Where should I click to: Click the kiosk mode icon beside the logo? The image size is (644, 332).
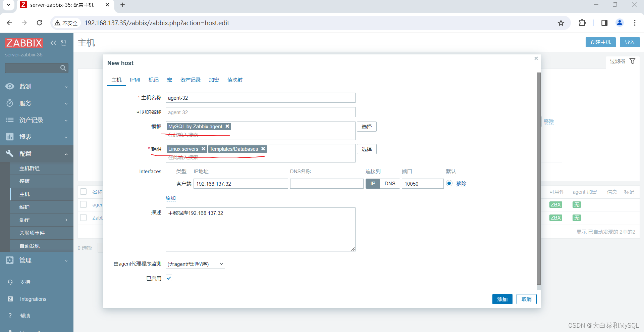63,43
